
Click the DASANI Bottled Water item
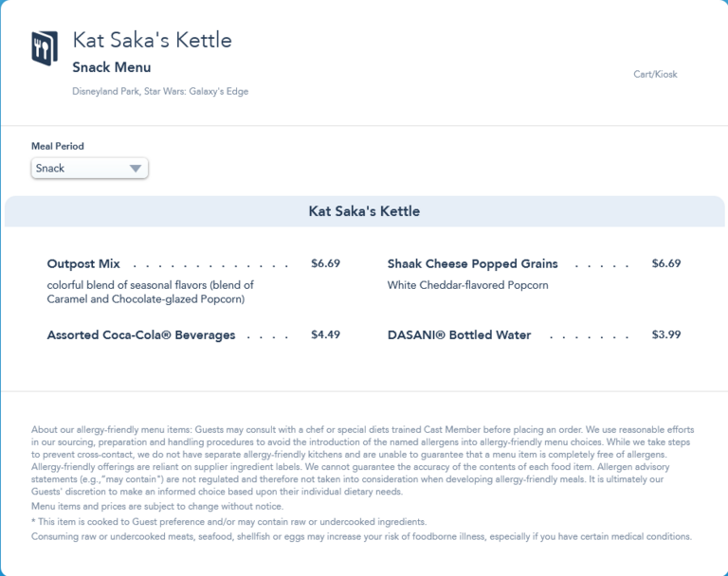click(459, 334)
